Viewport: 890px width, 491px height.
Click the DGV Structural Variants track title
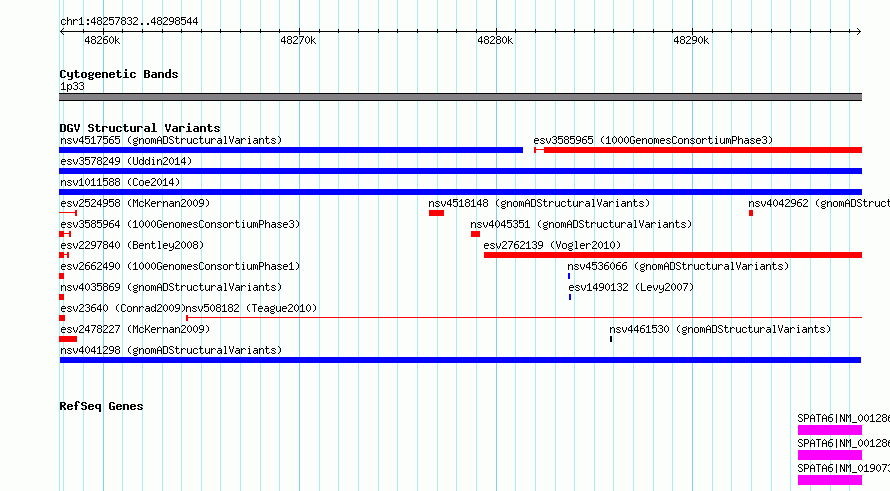tap(140, 128)
